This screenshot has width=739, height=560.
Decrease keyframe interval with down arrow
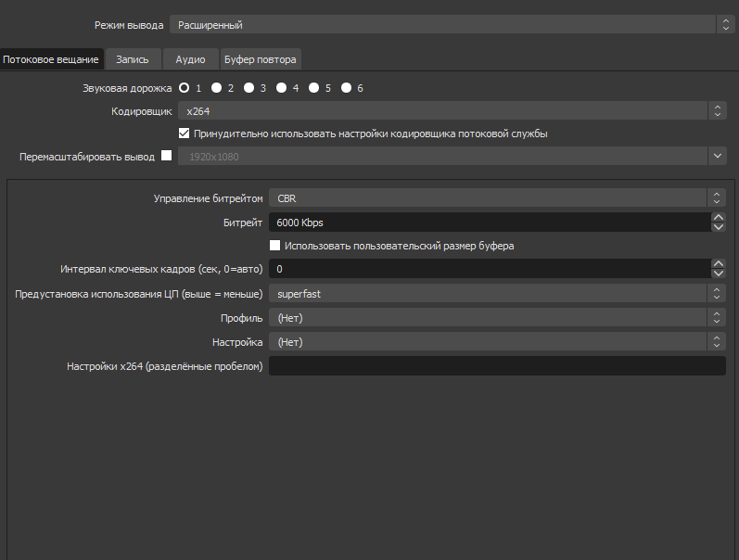(x=718, y=274)
